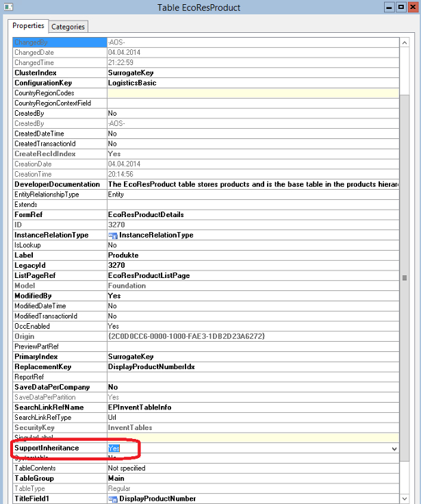Select the CreateRecIdIndex property
Image resolution: width=421 pixels, height=504 pixels.
pos(45,154)
